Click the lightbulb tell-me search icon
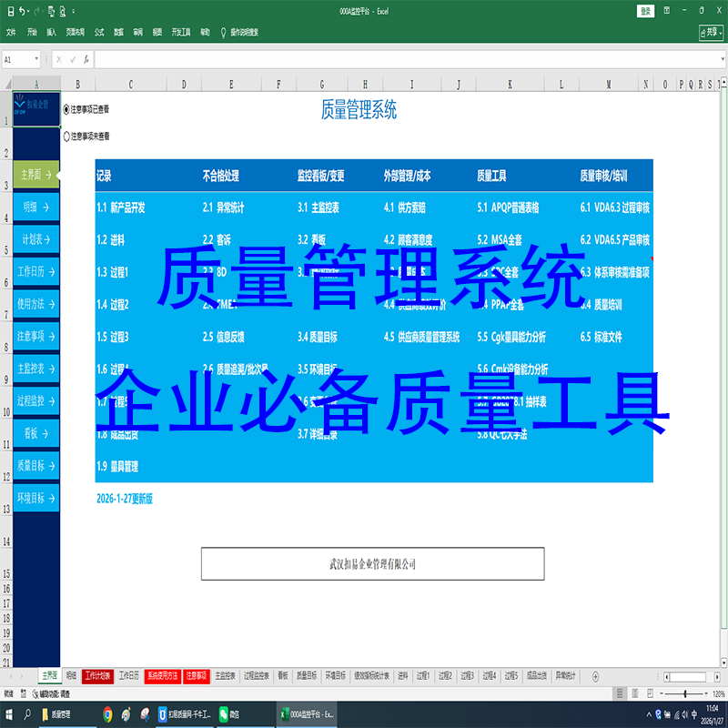The image size is (728, 728). 223,32
